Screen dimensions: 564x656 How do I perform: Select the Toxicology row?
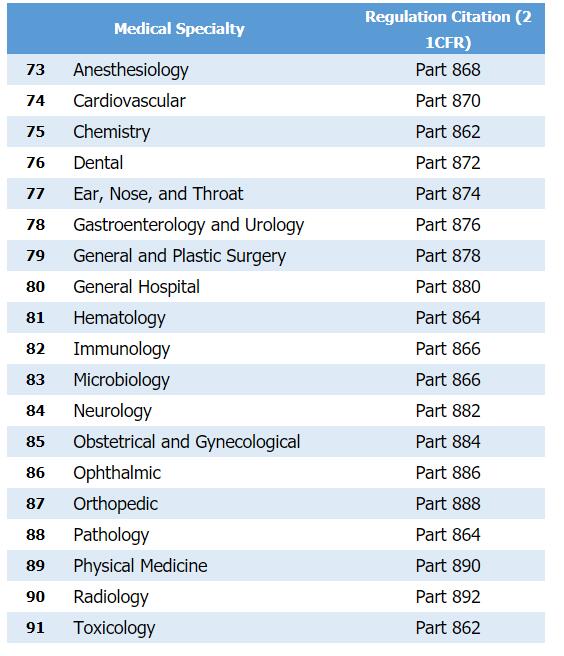[276, 628]
